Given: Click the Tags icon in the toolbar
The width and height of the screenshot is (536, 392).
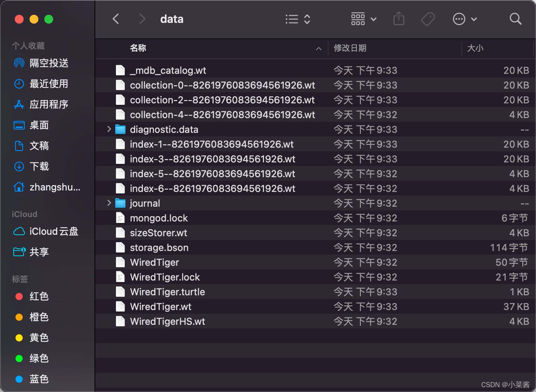Looking at the screenshot, I should click(x=428, y=19).
